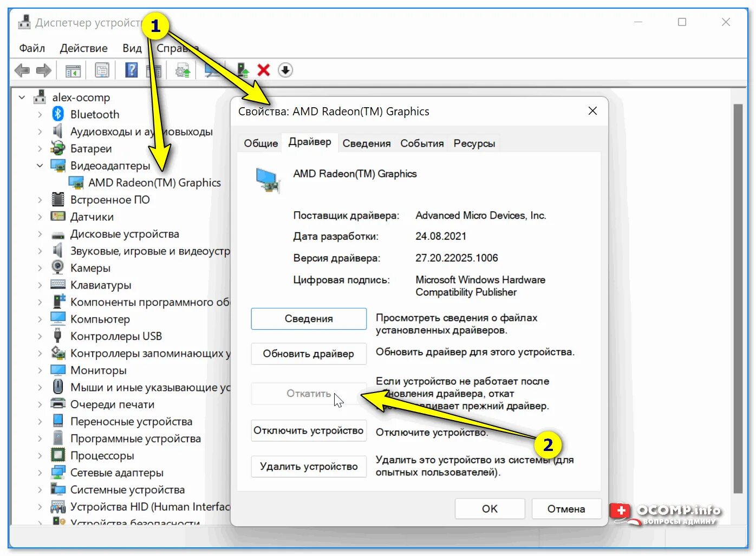
Task: Click the display adapter icon in properties dialog
Action: [x=268, y=181]
